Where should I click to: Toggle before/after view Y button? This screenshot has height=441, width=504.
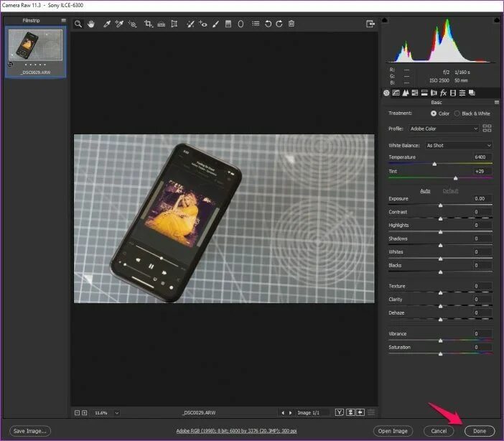coord(340,412)
